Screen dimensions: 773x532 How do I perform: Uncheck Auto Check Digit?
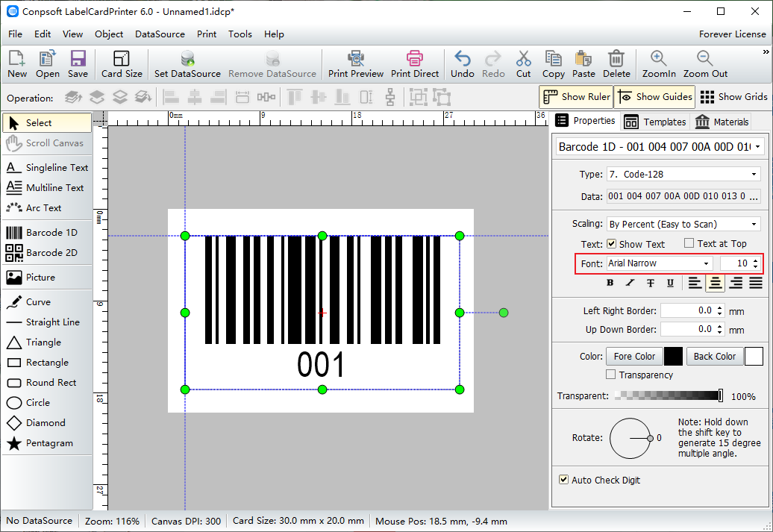click(563, 479)
